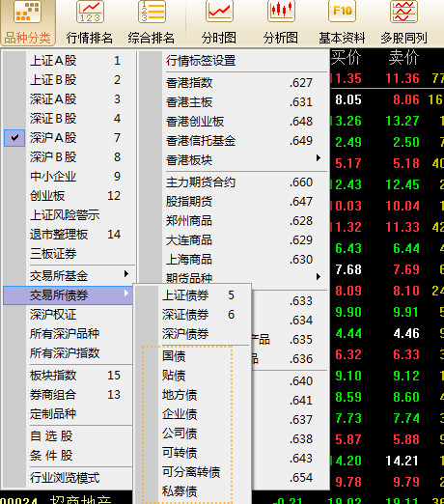This screenshot has width=444, height=504.
Task: Choose 深沪债券 submenu item
Action: [x=192, y=334]
